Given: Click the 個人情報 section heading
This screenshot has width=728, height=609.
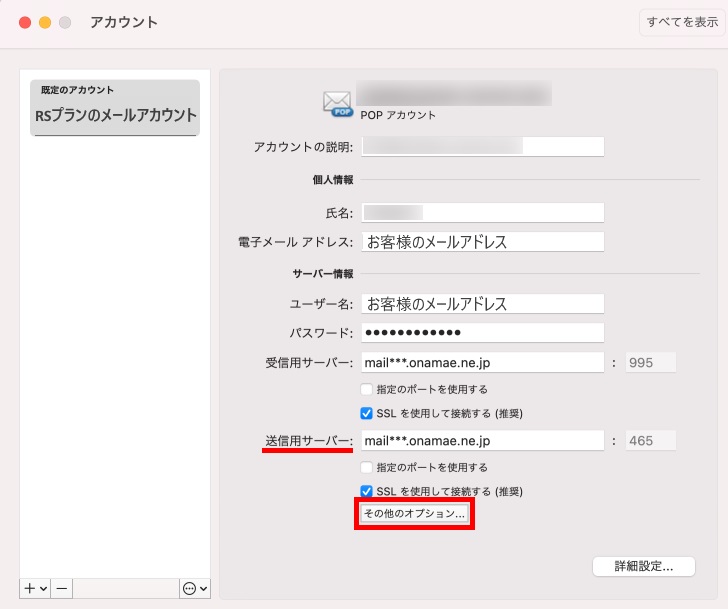Looking at the screenshot, I should click(333, 180).
